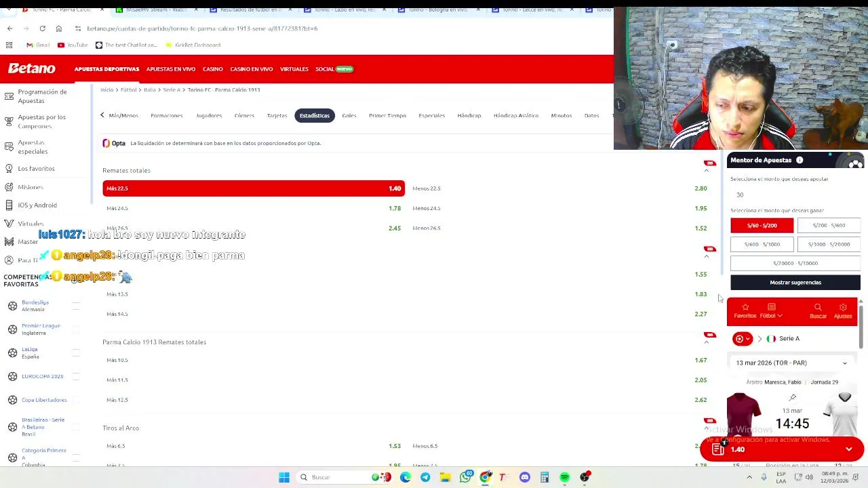Select Más 24.5 odds 1.78
Image resolution: width=868 pixels, height=488 pixels.
coord(254,208)
